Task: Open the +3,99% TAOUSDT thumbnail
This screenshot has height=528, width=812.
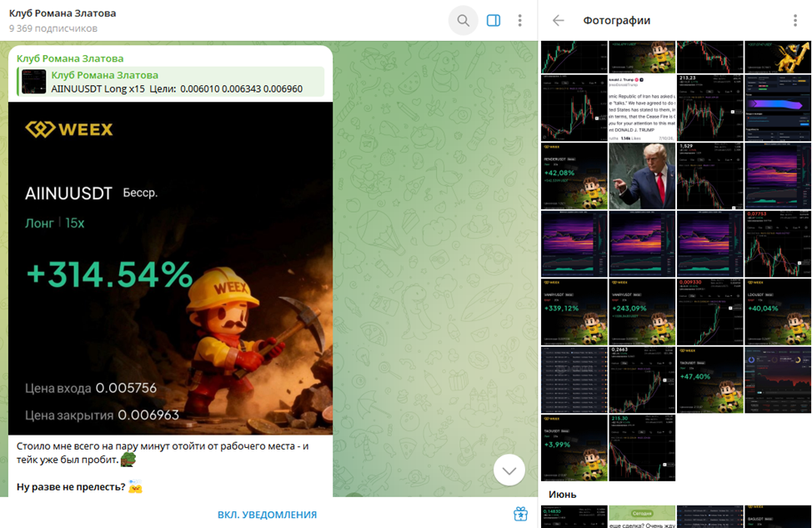Action: point(574,448)
